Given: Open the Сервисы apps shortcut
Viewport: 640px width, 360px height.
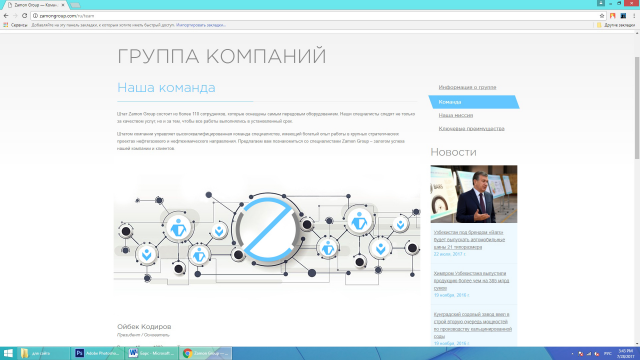Looking at the screenshot, I should click(15, 25).
